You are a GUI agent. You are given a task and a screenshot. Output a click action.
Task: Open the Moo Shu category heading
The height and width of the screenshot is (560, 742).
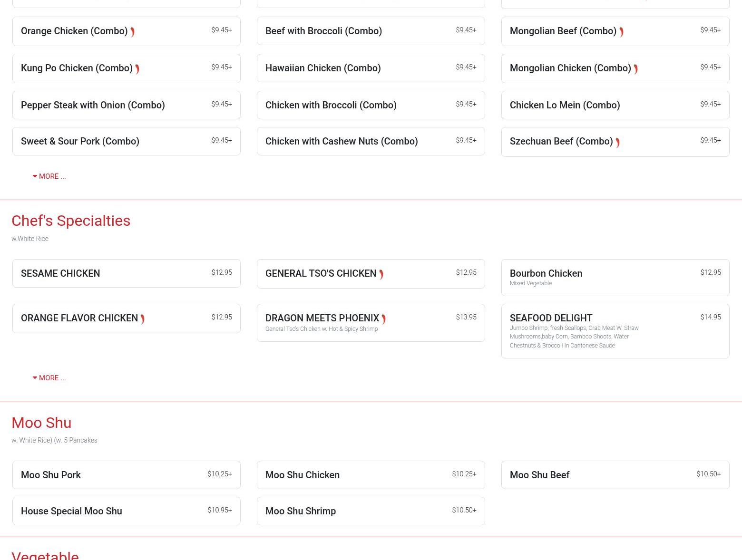(x=41, y=423)
